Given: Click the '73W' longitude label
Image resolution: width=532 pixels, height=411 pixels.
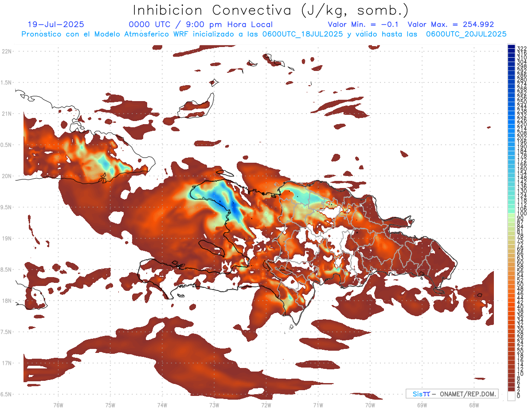Looking at the screenshot, I should [x=214, y=405].
